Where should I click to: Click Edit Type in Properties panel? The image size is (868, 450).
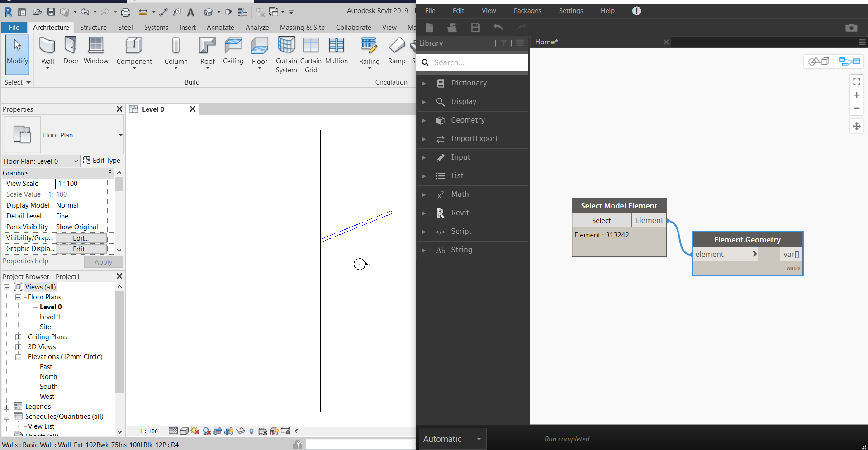pyautogui.click(x=102, y=161)
